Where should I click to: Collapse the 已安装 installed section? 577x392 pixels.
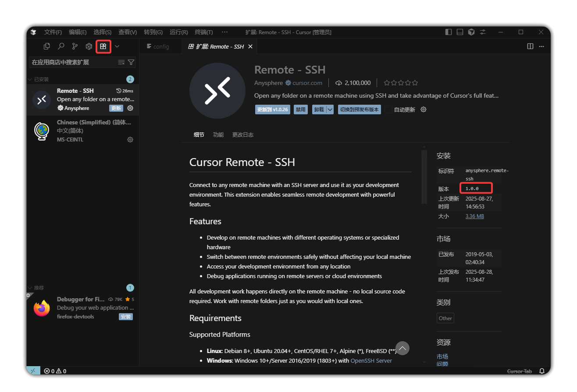(x=30, y=79)
